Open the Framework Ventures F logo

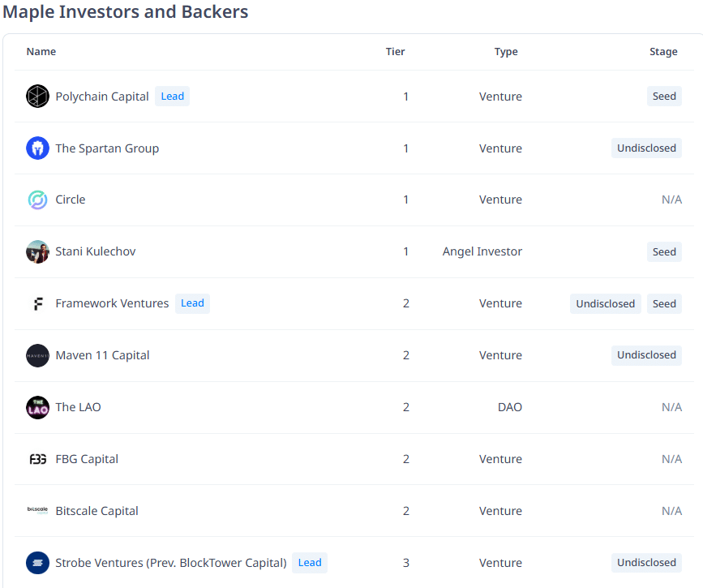(37, 303)
